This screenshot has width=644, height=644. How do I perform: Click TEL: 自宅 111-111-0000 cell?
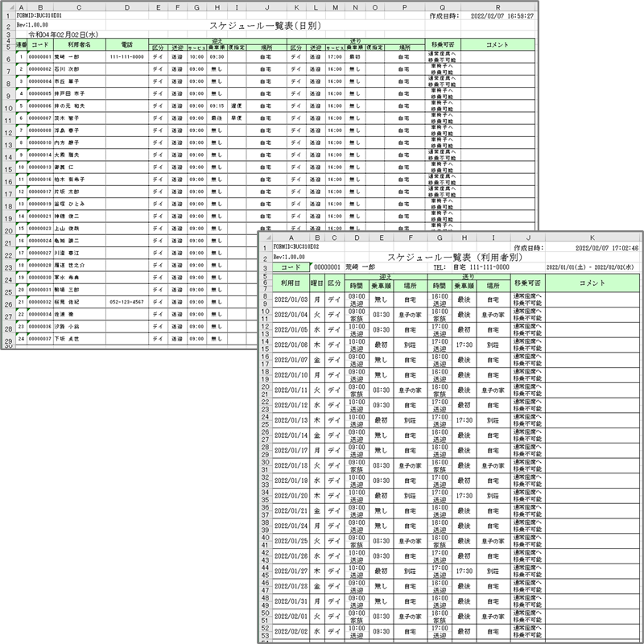pyautogui.click(x=471, y=267)
